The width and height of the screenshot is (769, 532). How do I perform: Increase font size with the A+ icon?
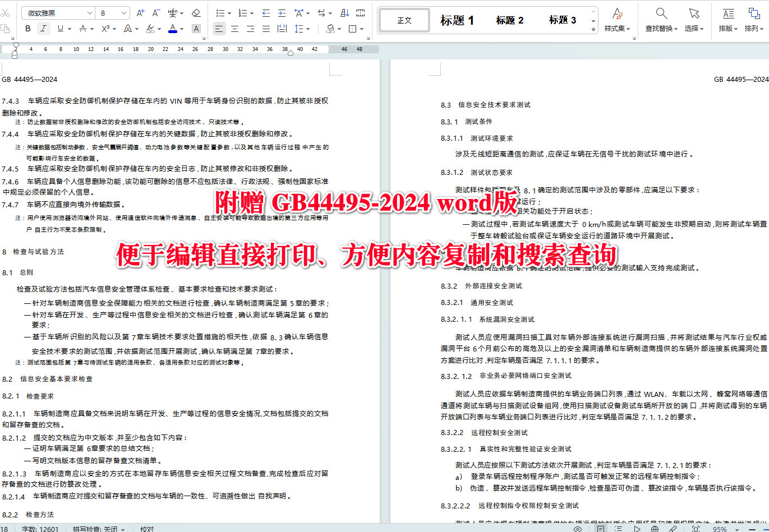click(140, 13)
